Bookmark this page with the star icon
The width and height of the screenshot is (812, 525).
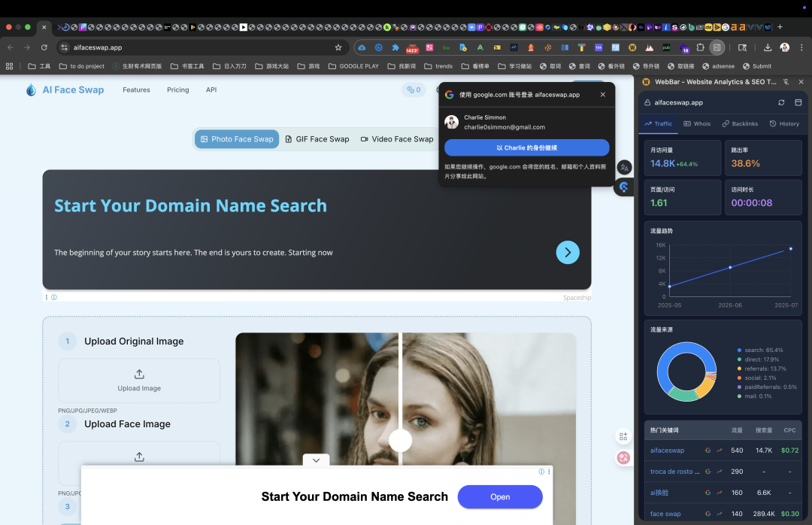[x=338, y=47]
